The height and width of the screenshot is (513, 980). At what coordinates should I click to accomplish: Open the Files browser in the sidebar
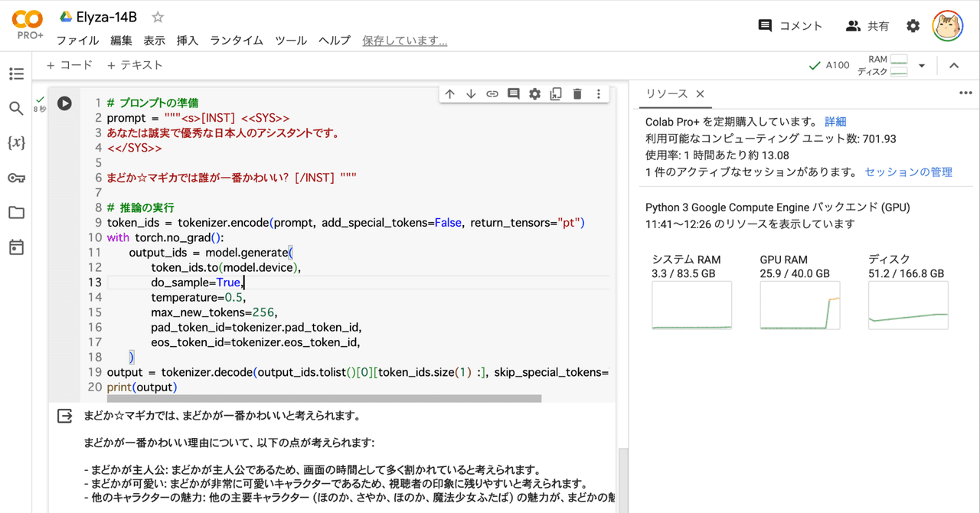pyautogui.click(x=16, y=213)
